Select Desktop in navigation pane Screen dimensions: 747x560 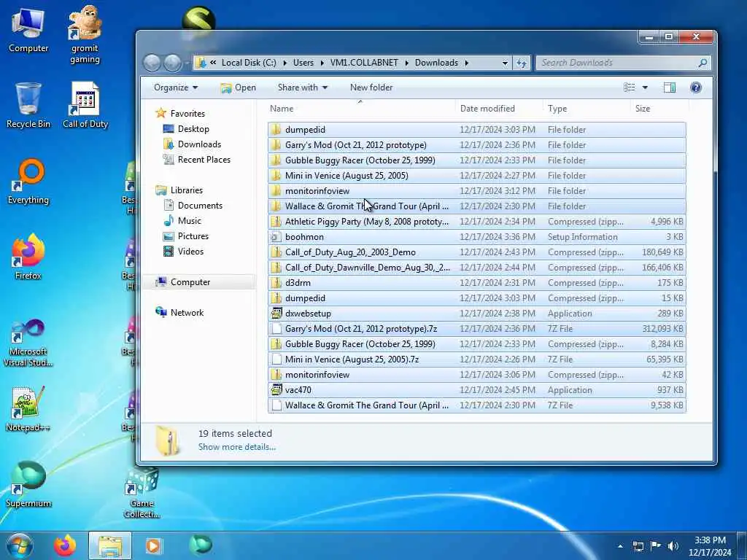186,129
